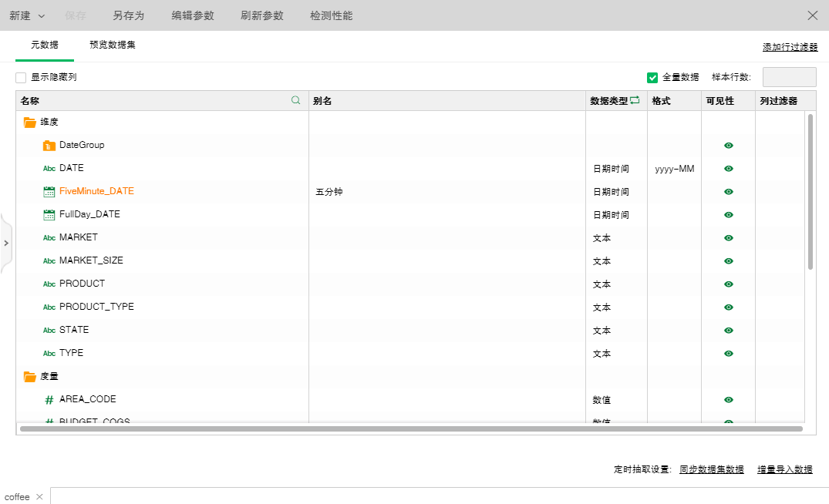The height and width of the screenshot is (504, 829).
Task: Click the # numeric icon beside AREA_CODE
Action: 49,399
